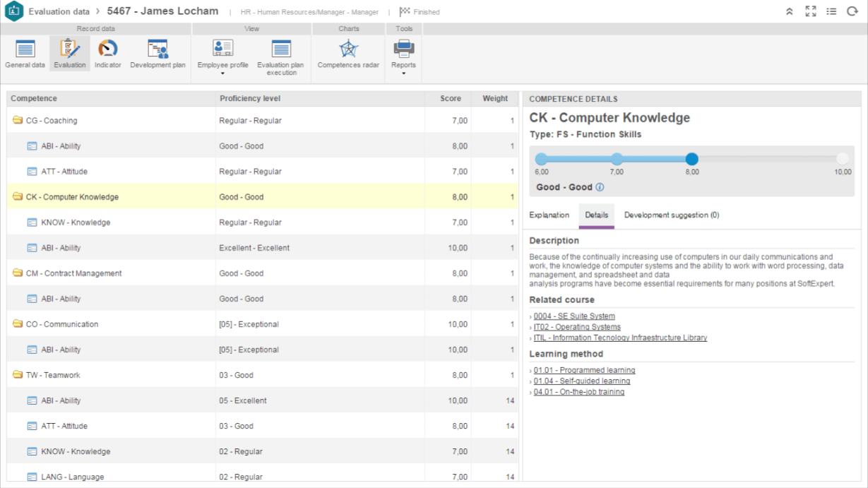This screenshot has height=488, width=868.
Task: Click item icon of ATT - Attitude under Coaching
Action: tap(32, 172)
